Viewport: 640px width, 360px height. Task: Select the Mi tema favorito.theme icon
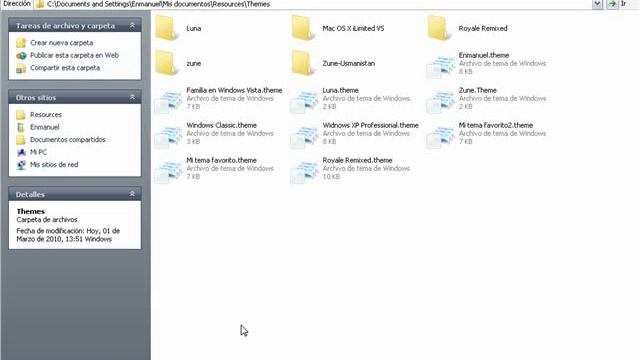click(x=168, y=172)
